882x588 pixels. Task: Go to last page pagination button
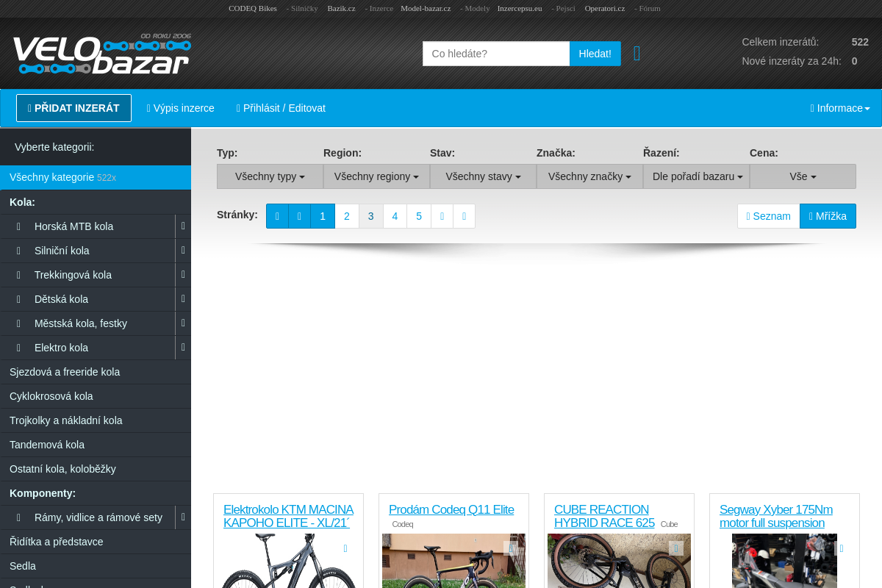click(x=464, y=216)
